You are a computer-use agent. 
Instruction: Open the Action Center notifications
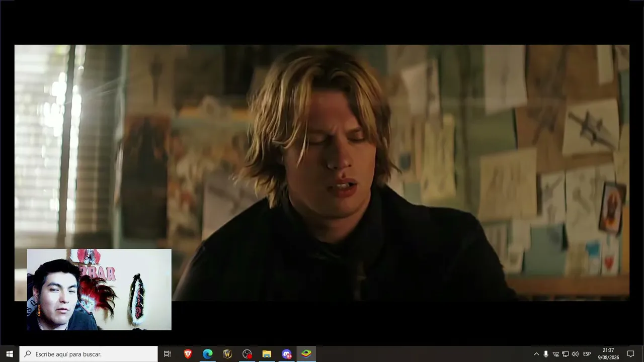click(630, 354)
